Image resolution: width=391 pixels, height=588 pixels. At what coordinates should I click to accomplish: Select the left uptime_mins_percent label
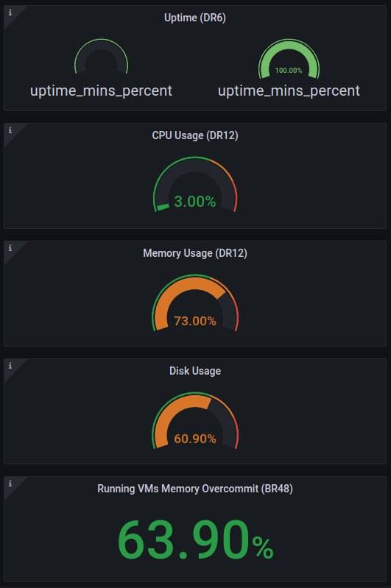click(102, 91)
